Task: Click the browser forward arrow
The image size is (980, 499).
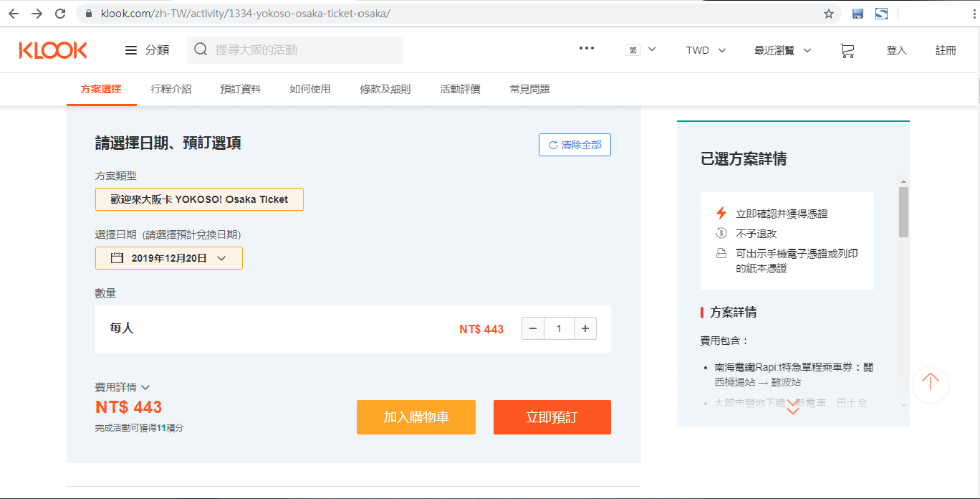Action: point(37,14)
